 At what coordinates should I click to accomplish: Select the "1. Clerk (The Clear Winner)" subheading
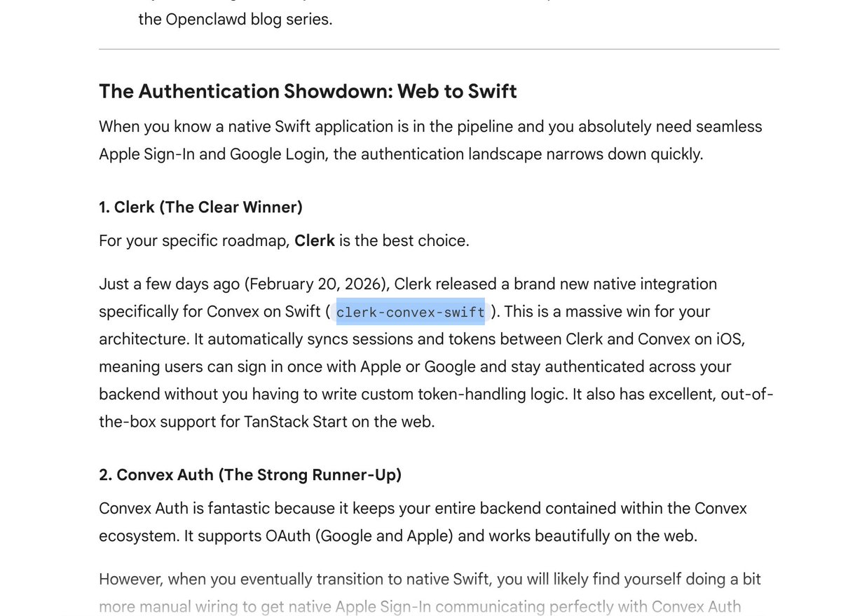(200, 207)
